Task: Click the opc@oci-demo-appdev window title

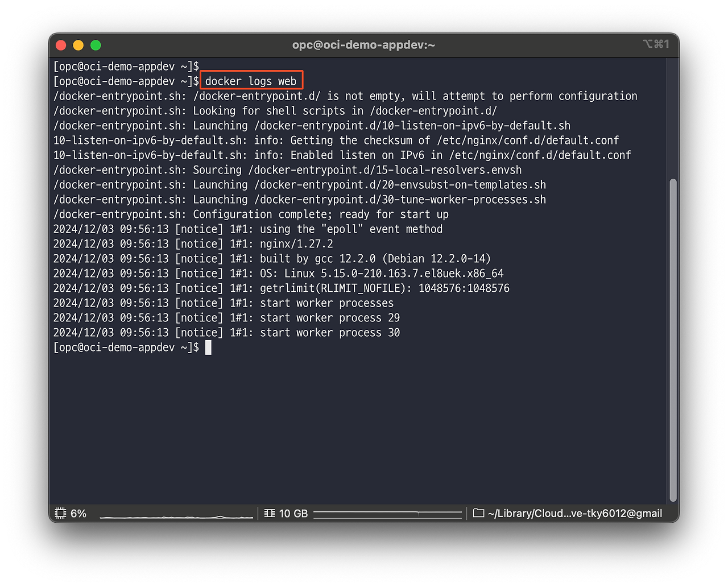Action: pos(363,45)
